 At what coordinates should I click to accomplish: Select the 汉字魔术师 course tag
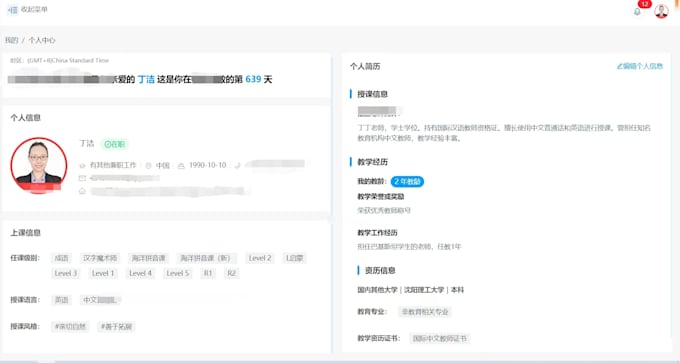coord(100,258)
